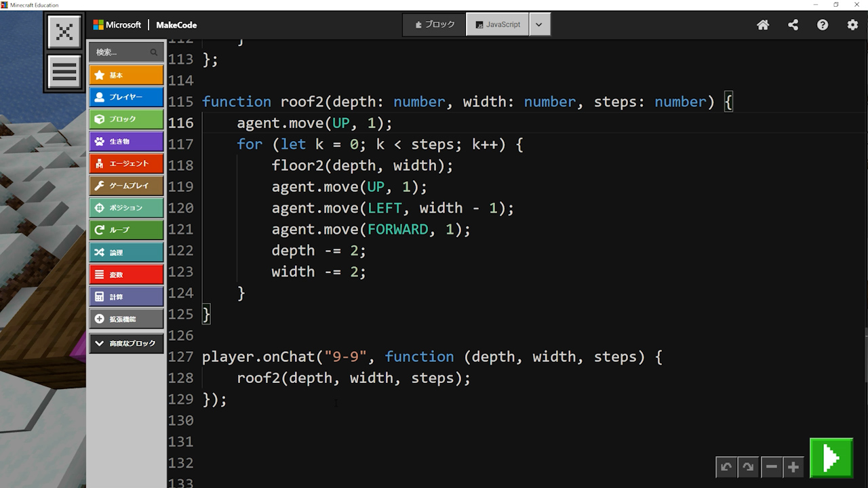Click the share project icon

793,25
